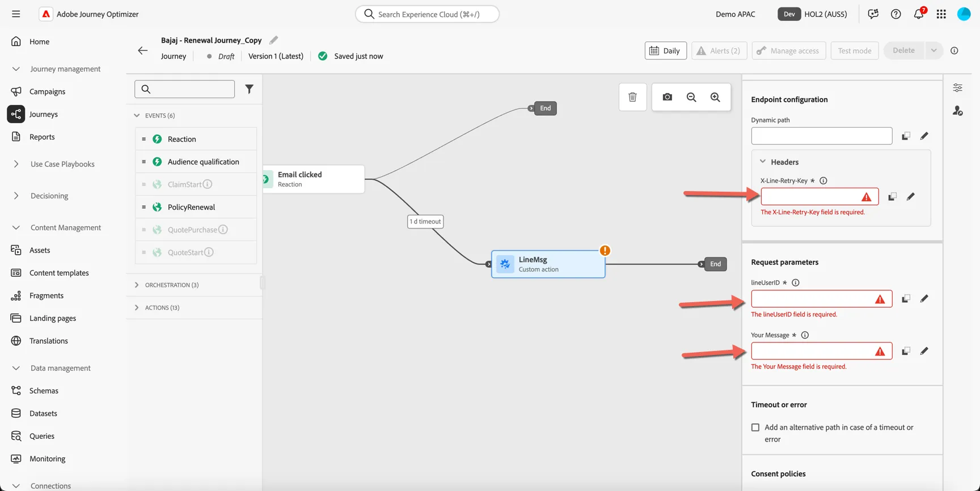Select the LineMsg custom action node
Image resolution: width=980 pixels, height=491 pixels.
[x=548, y=264]
